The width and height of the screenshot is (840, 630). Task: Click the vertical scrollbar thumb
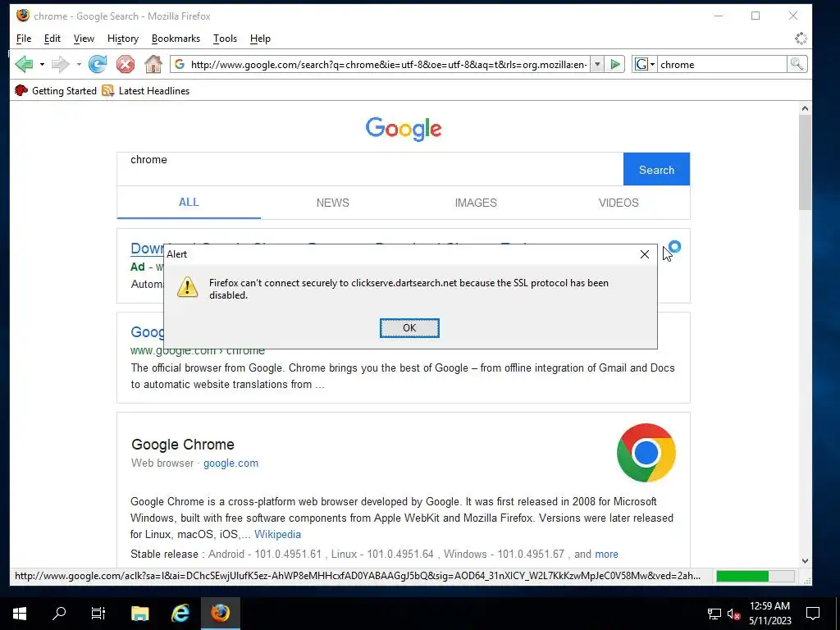tap(805, 162)
